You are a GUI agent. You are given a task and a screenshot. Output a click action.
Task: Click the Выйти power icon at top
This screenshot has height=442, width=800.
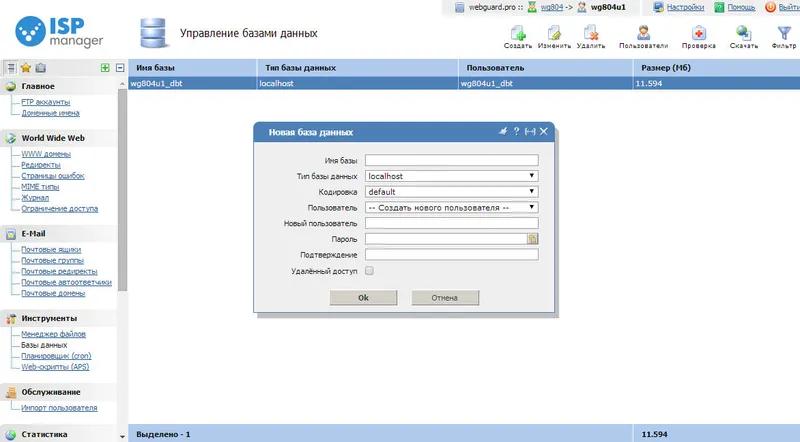click(770, 7)
